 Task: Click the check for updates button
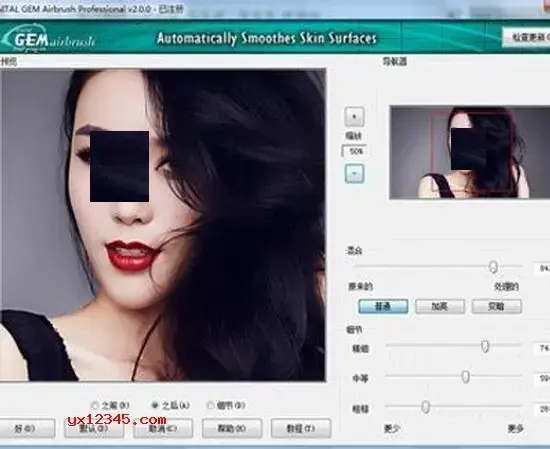point(526,37)
